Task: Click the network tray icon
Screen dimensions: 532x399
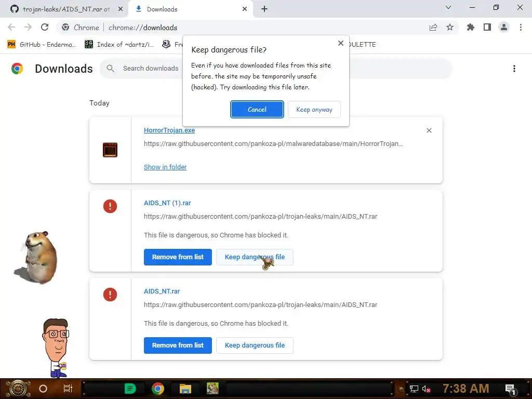Action: pyautogui.click(x=414, y=389)
